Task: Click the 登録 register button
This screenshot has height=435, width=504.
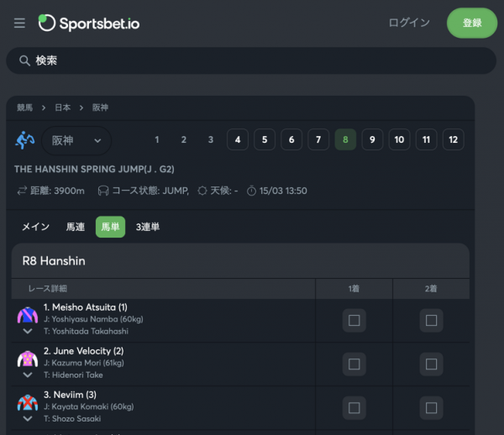Action: (x=471, y=24)
